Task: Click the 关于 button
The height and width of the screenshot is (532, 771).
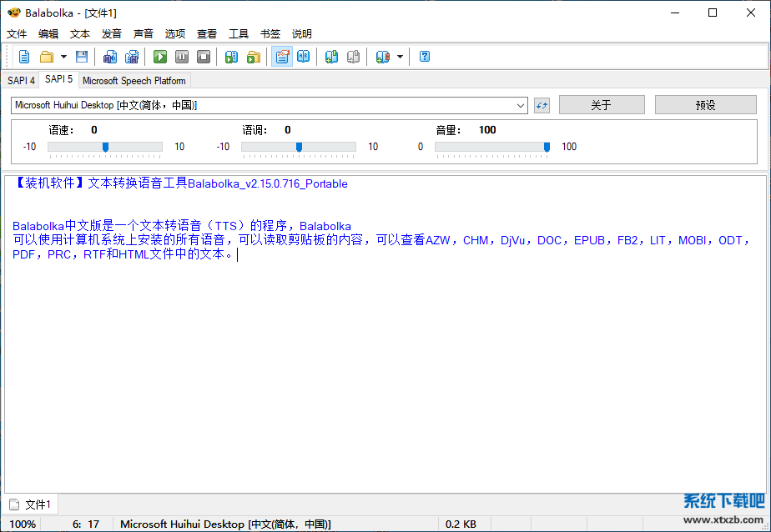Action: 601,105
